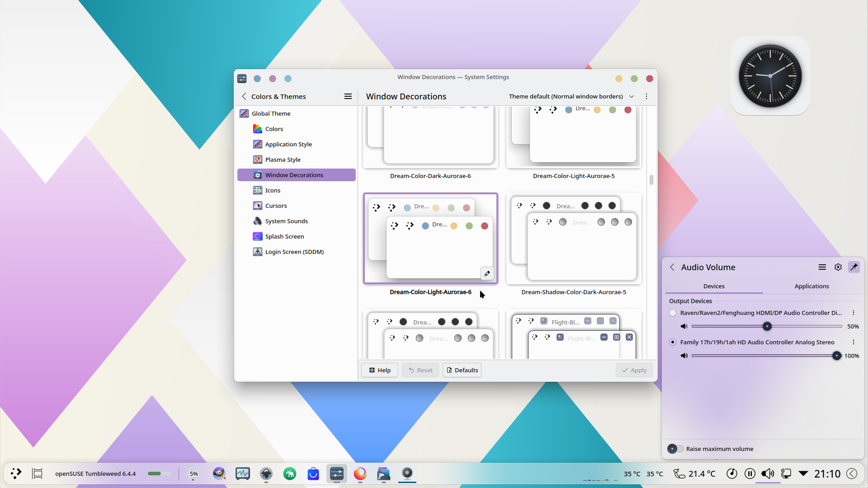
Task: Open the green moose app in the taskbar
Action: (290, 474)
